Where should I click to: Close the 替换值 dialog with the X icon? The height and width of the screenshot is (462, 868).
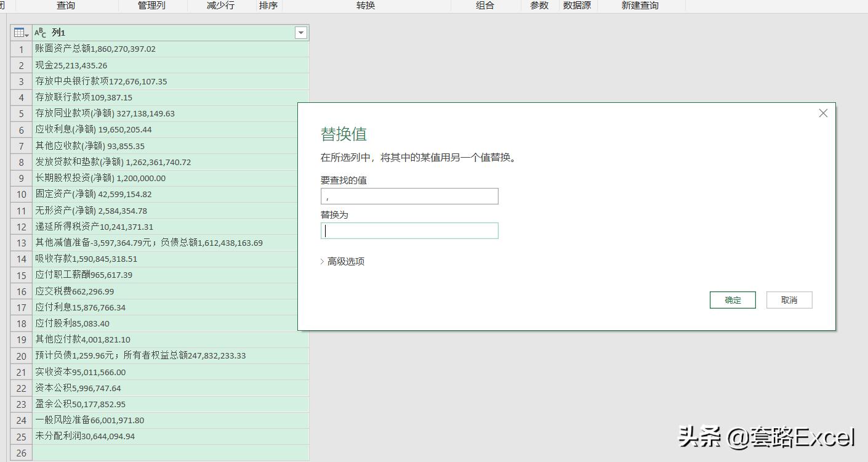click(822, 113)
